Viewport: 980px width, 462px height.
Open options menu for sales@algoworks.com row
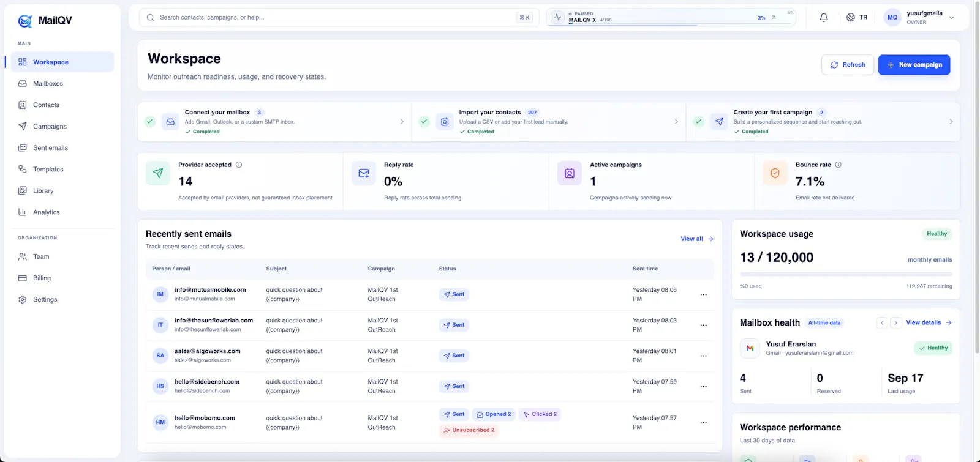click(704, 356)
